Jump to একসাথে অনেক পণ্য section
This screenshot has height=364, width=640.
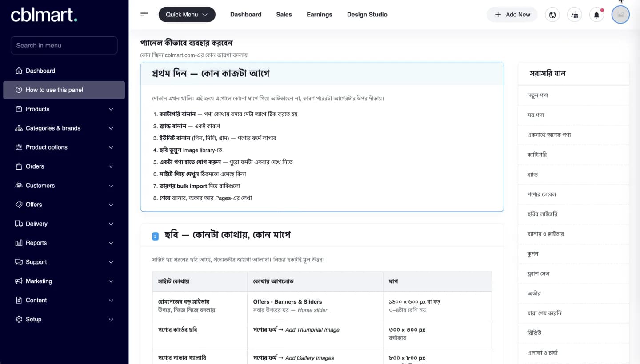[573, 135]
